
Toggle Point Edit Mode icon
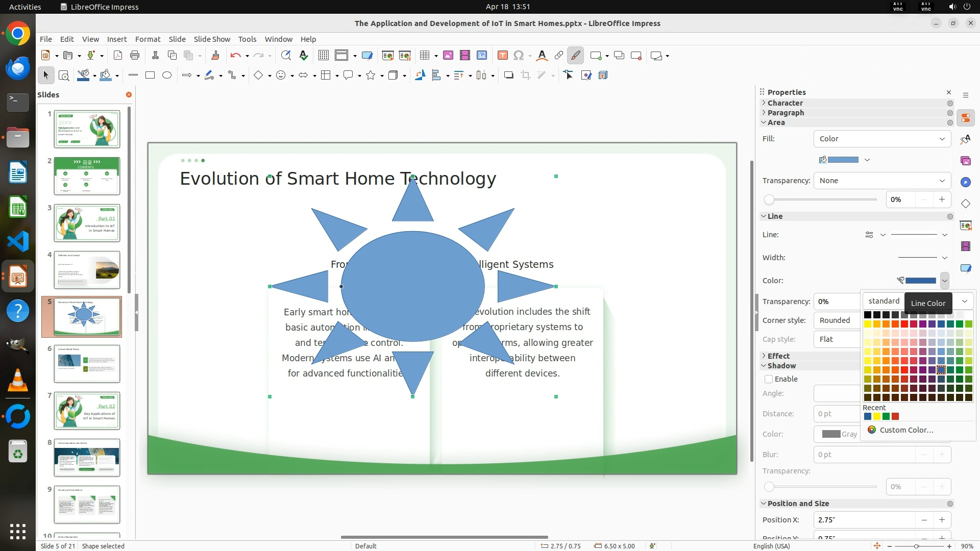click(569, 76)
